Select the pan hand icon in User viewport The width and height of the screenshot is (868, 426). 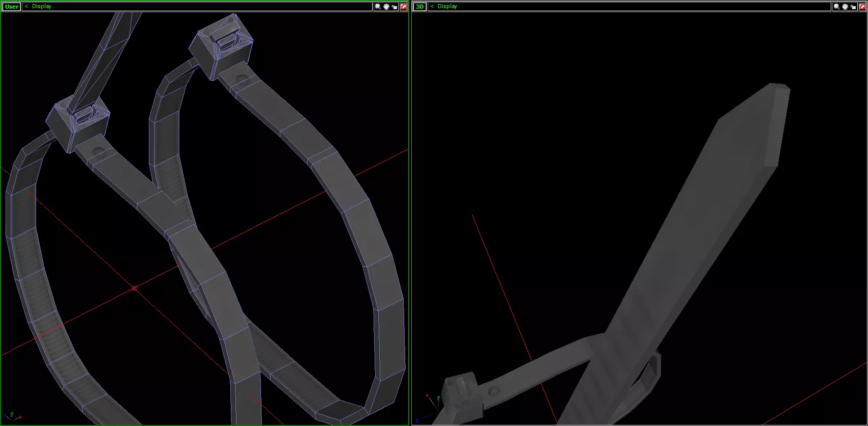tap(386, 7)
